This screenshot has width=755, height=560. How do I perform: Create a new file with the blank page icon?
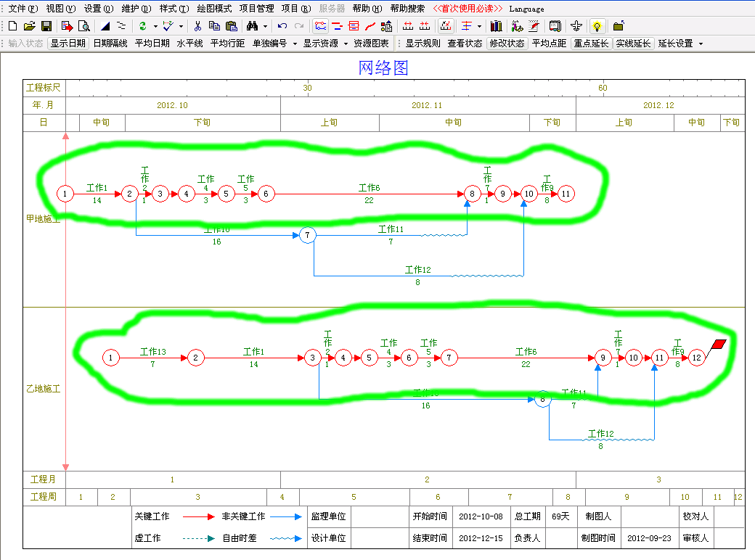click(13, 26)
